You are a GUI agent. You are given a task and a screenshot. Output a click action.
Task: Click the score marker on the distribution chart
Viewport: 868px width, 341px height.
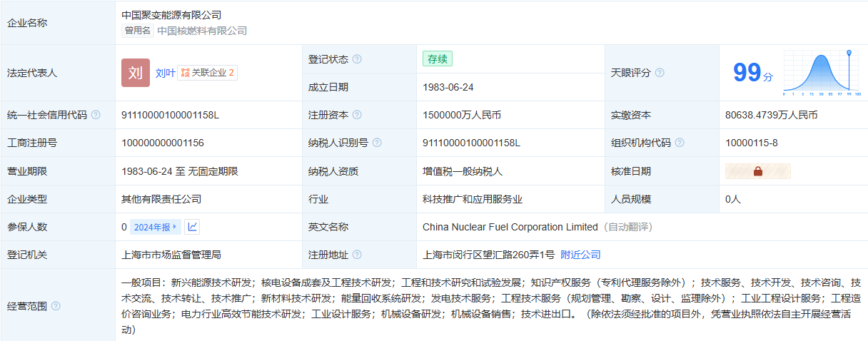pos(849,54)
